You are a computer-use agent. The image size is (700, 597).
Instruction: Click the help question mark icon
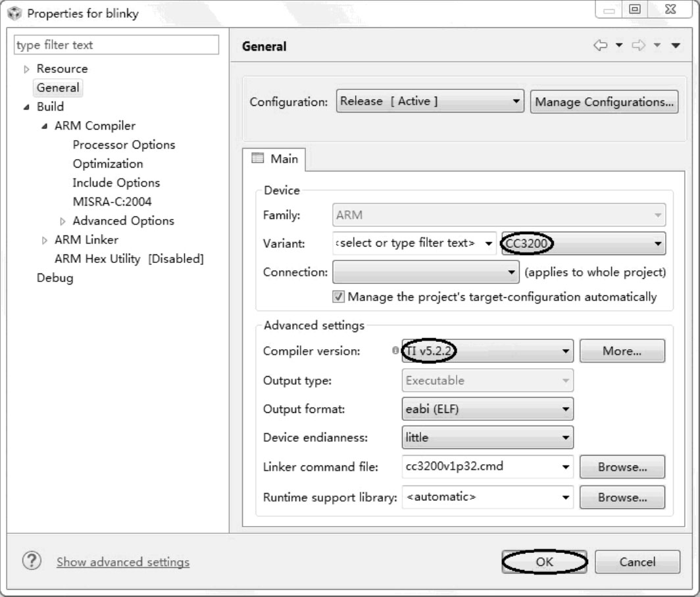coord(30,561)
